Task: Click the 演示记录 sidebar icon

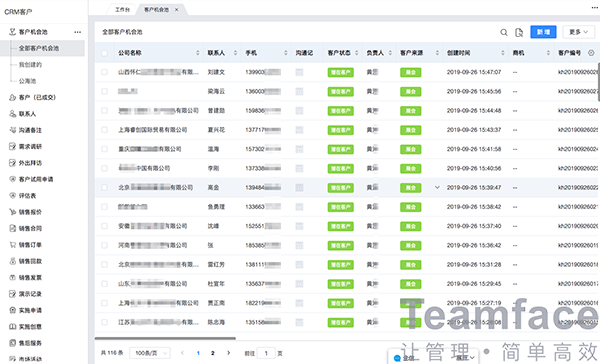Action: point(13,294)
